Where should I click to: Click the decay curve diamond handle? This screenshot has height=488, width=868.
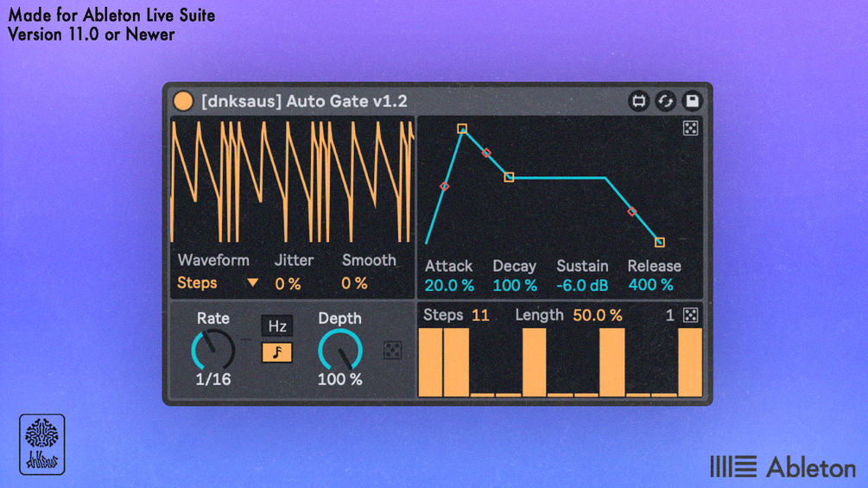486,153
